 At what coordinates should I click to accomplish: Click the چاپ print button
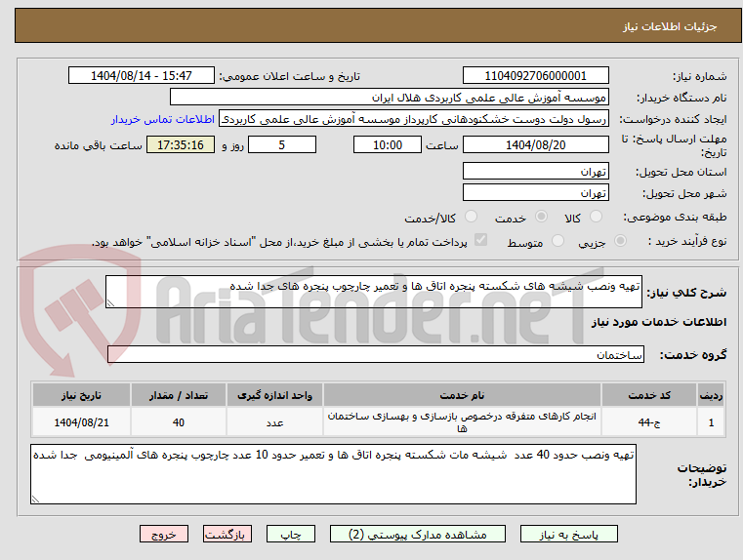pyautogui.click(x=291, y=534)
